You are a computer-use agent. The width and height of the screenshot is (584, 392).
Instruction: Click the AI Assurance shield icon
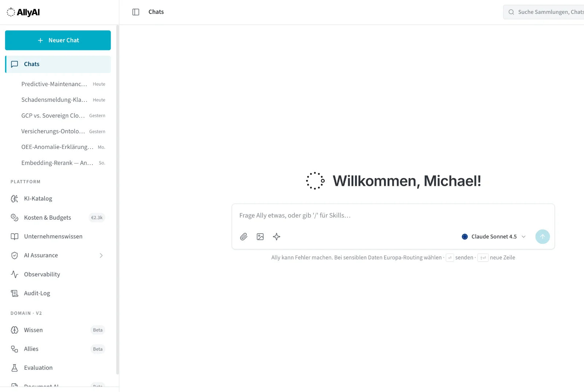click(x=15, y=255)
